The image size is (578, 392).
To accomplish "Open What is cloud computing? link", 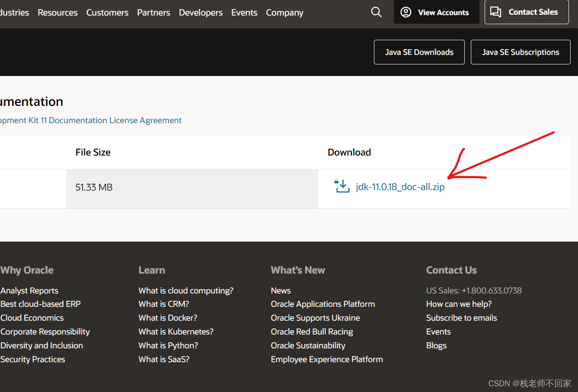I will point(186,291).
